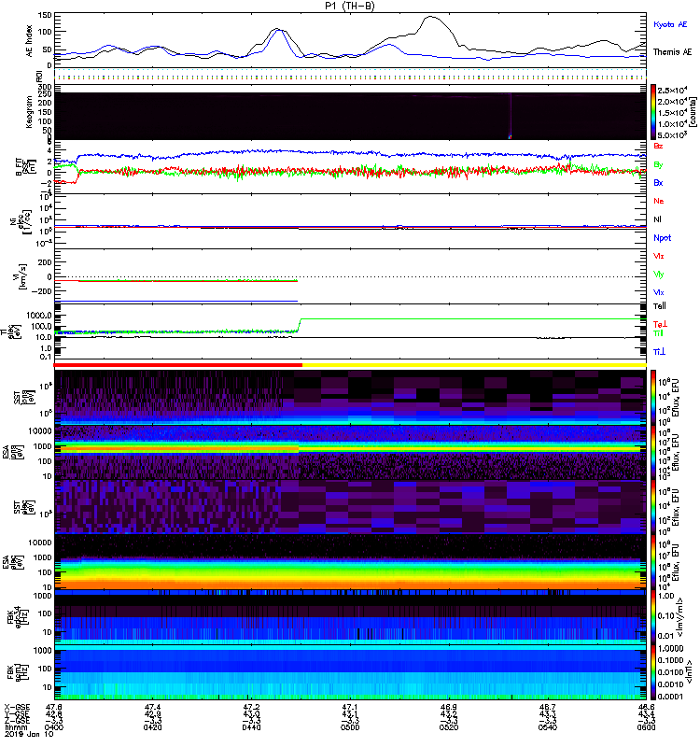Image resolution: width=700 pixels, height=747 pixels.
Task: Click the yellow segment of mode bar
Action: [474, 365]
